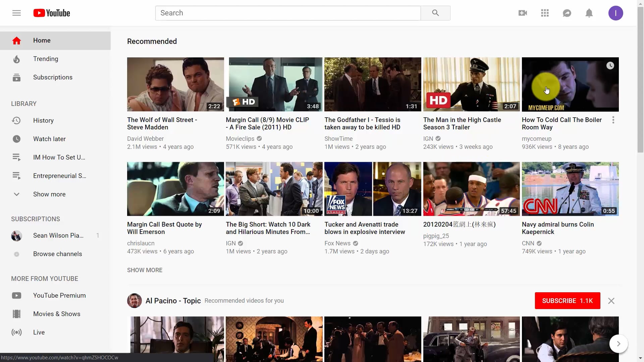Click the YouTube logo
The width and height of the screenshot is (644, 362).
click(x=52, y=13)
